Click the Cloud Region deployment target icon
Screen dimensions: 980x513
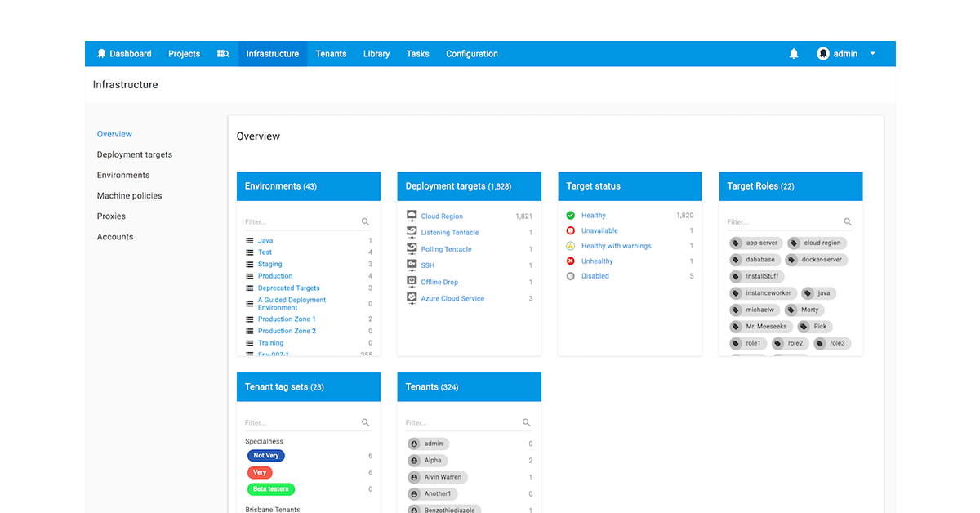[410, 215]
